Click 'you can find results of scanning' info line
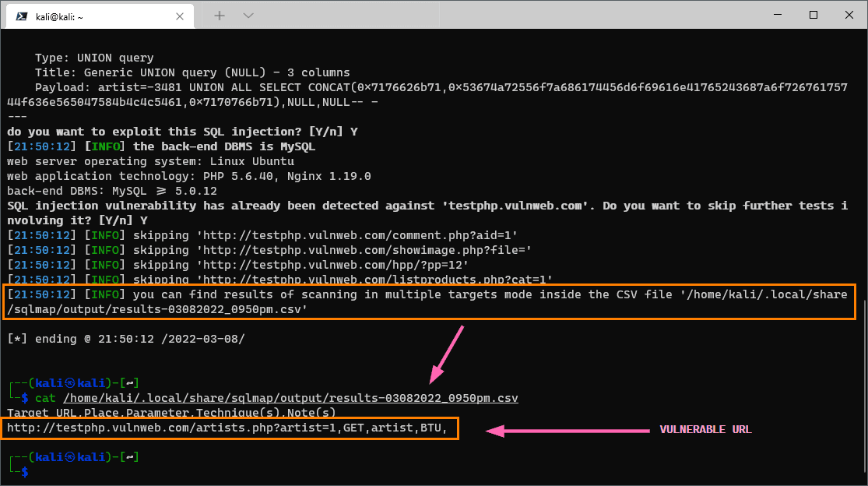The height and width of the screenshot is (486, 868). point(427,294)
